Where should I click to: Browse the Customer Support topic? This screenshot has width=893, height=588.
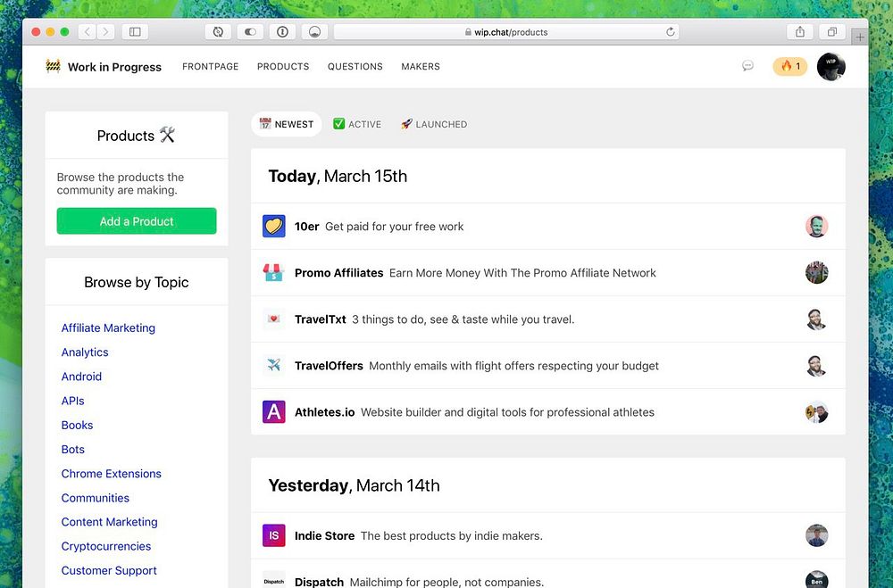pos(109,570)
